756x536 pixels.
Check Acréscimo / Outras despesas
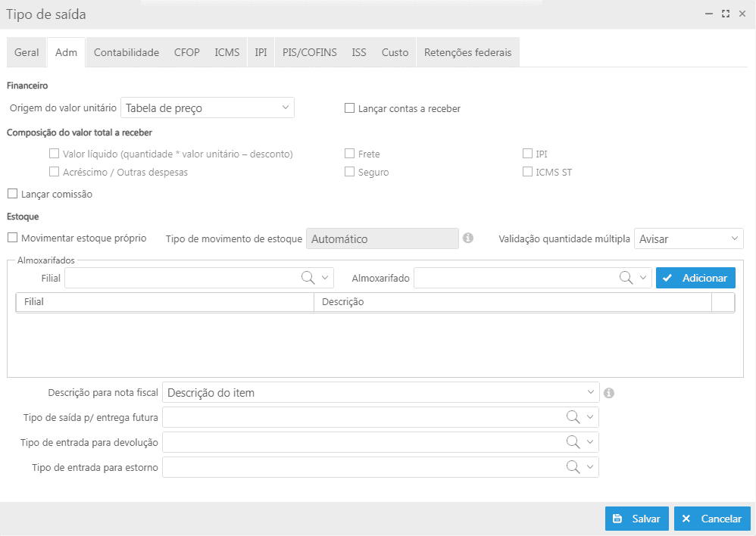pos(54,172)
